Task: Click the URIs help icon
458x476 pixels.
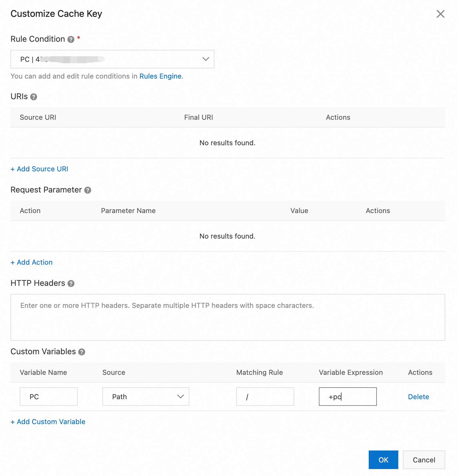Action: tap(34, 97)
